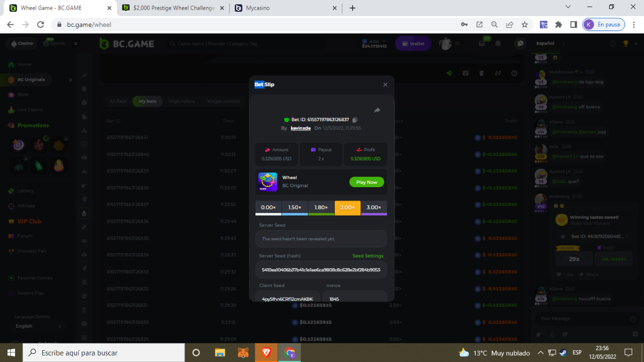Open the notifications bell icon
This screenshot has width=644, height=362.
[498, 43]
